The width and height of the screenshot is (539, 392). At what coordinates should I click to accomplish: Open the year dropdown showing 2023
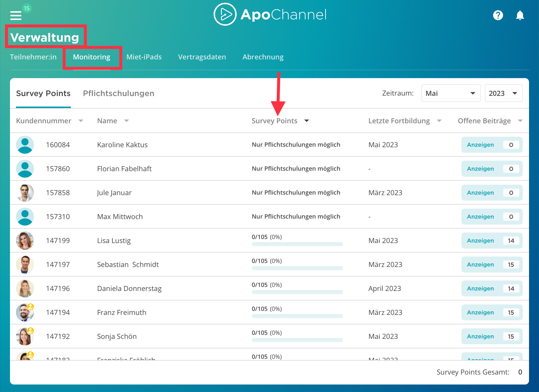point(504,93)
